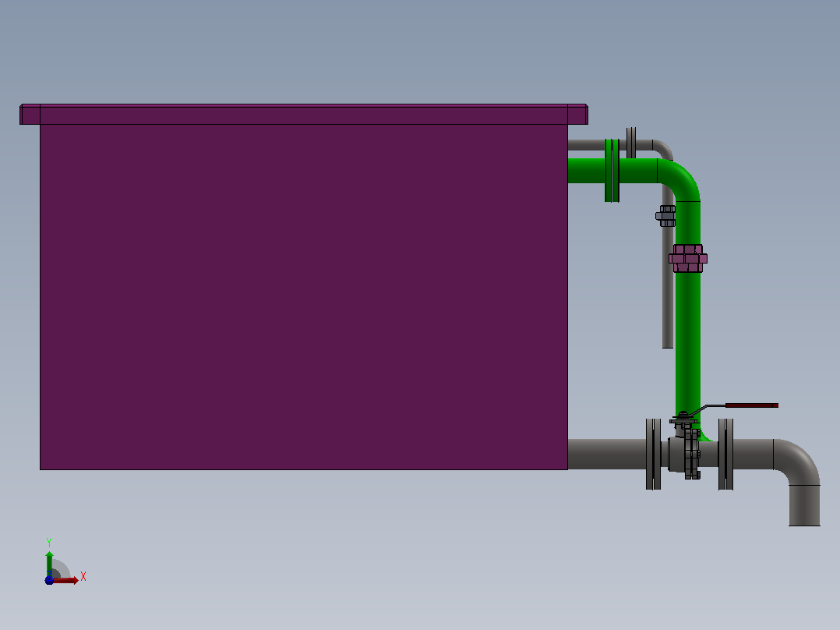Select the small gray flange on upper pipe
This screenshot has width=840, height=630.
click(x=631, y=143)
